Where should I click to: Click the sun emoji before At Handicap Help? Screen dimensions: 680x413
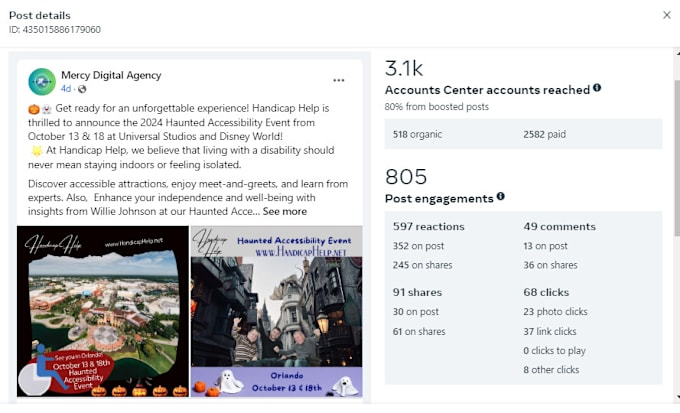pos(37,151)
